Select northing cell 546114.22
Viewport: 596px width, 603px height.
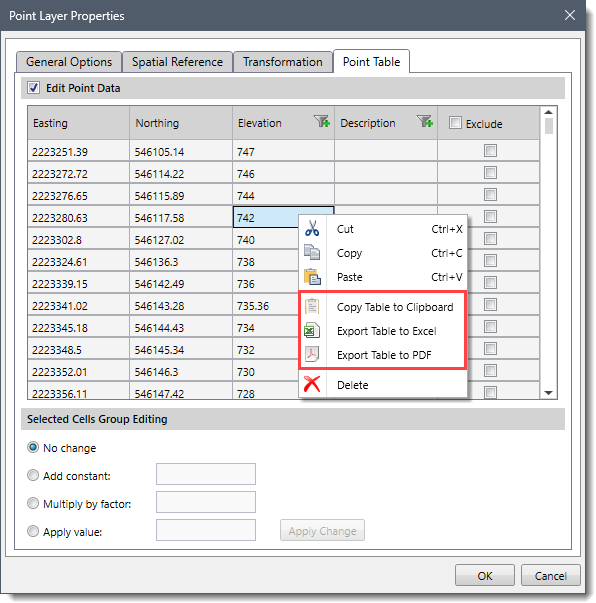tap(181, 173)
